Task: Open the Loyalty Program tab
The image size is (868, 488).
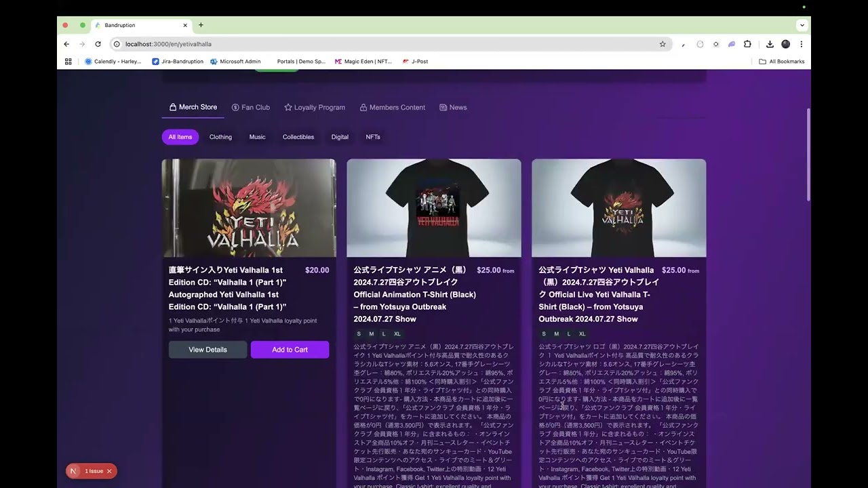Action: click(315, 107)
